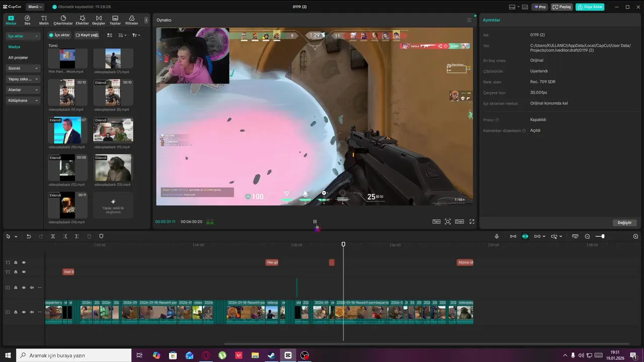This screenshot has width=644, height=362.
Task: Open the selection tool dropdown arrow
Action: (x=16, y=236)
